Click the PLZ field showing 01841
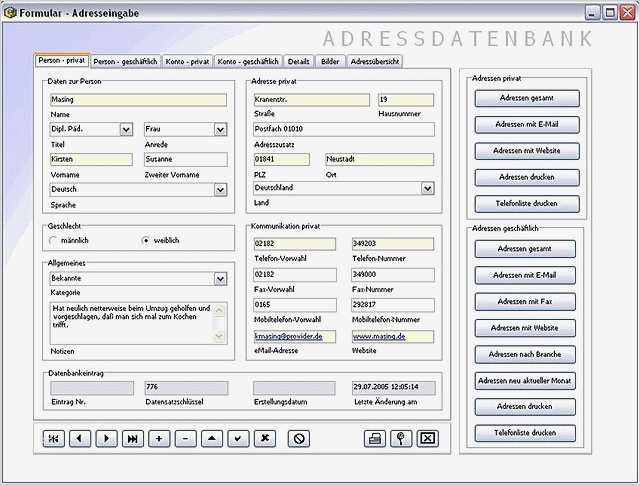Screen dimensions: 640x485 coord(281,159)
